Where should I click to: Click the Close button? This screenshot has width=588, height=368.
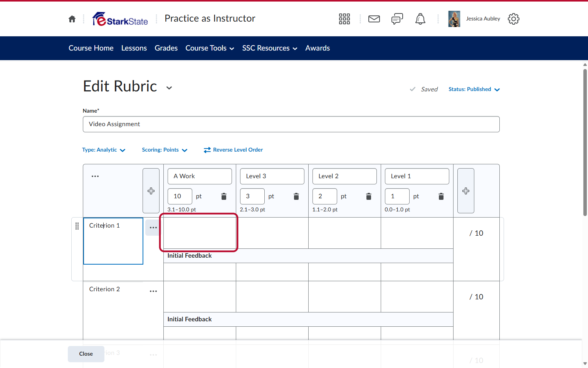tap(86, 354)
